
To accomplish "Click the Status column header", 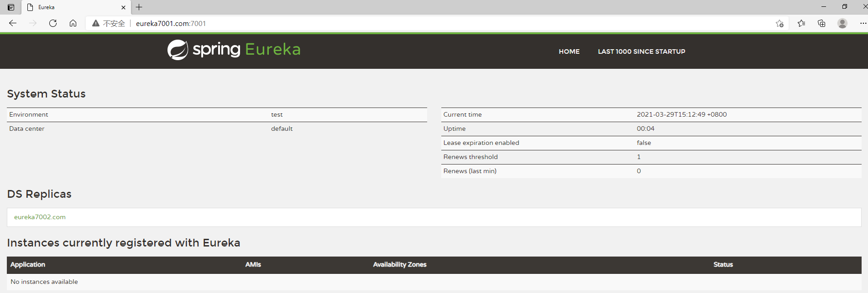I will (723, 264).
